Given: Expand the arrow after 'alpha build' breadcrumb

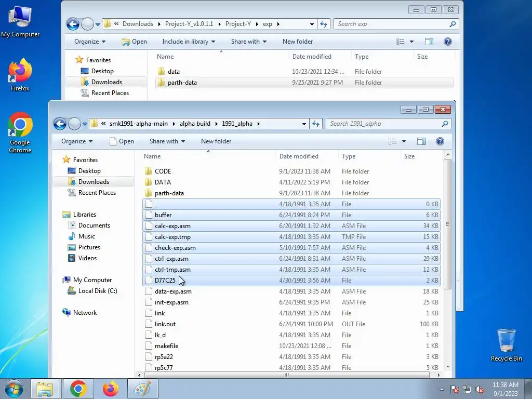Looking at the screenshot, I should click(x=216, y=124).
